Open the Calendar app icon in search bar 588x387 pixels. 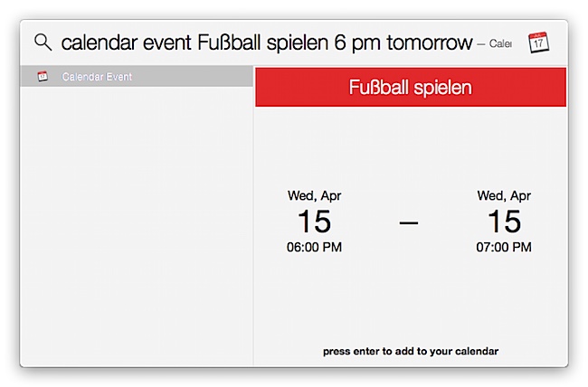538,42
